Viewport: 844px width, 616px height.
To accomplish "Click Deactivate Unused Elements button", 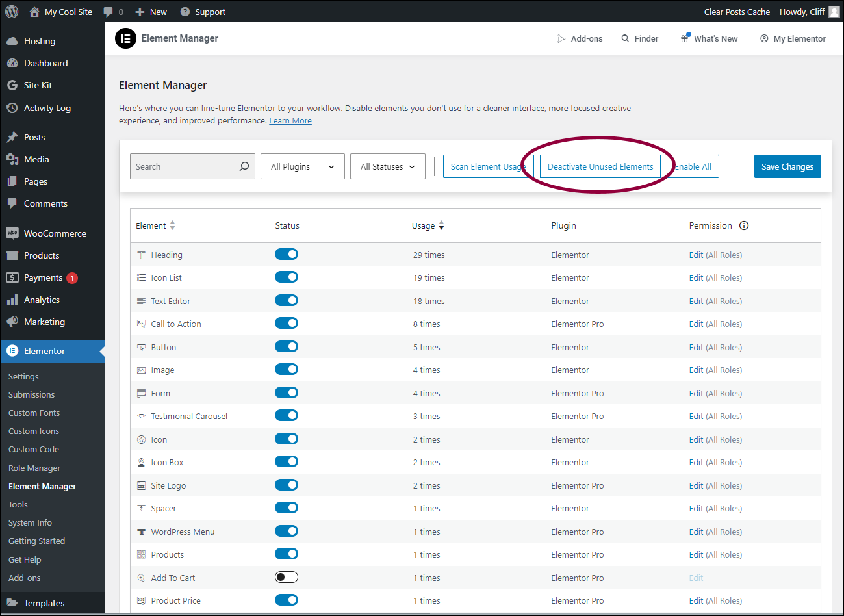I will (x=600, y=166).
